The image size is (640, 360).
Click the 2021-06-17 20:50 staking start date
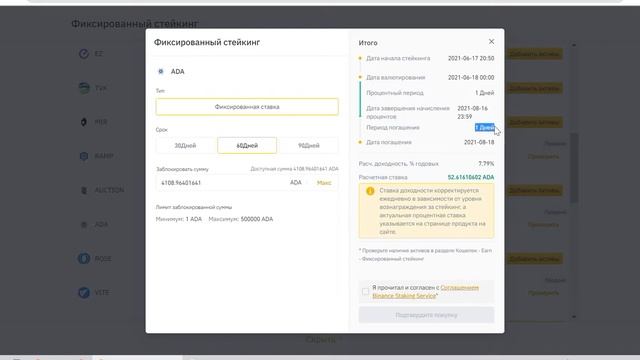click(x=471, y=58)
